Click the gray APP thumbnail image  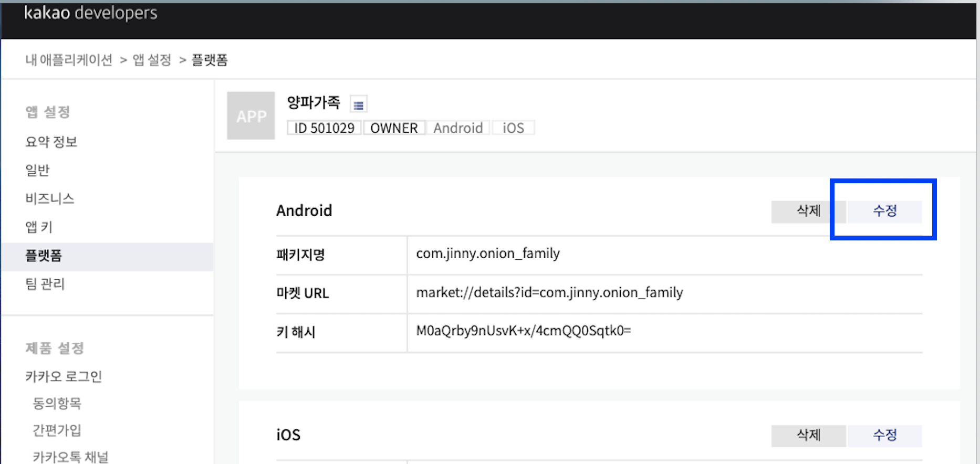251,115
